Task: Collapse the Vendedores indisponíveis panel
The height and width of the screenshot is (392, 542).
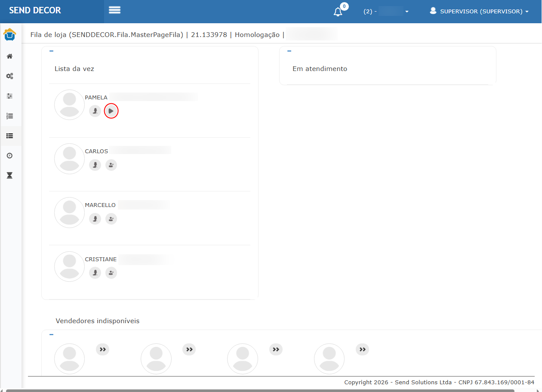Action: point(51,334)
